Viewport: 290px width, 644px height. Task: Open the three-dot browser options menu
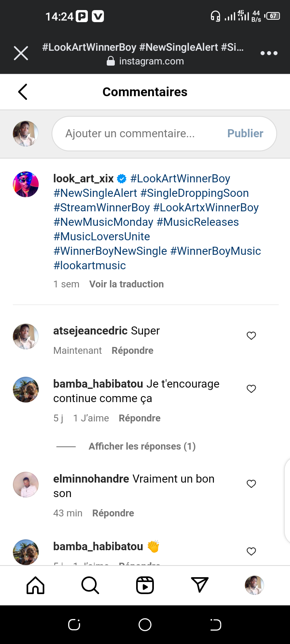point(269,53)
